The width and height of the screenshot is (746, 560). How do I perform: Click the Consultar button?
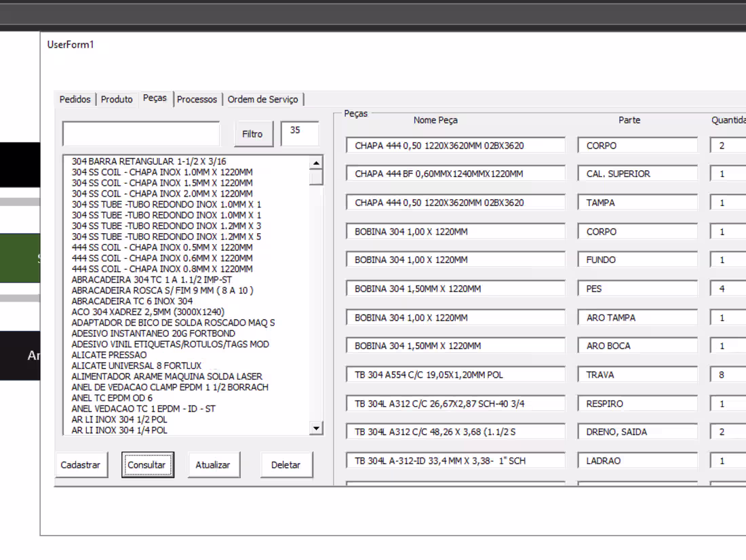(148, 464)
